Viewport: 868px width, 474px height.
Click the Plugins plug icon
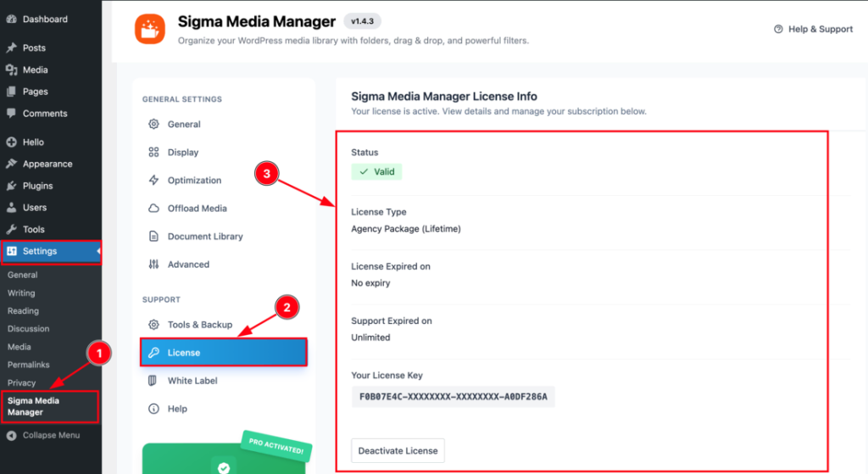click(11, 186)
